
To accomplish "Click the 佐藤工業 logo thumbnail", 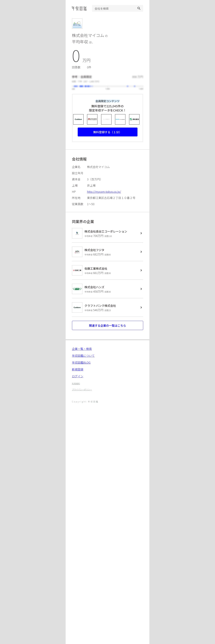I will click(x=77, y=270).
